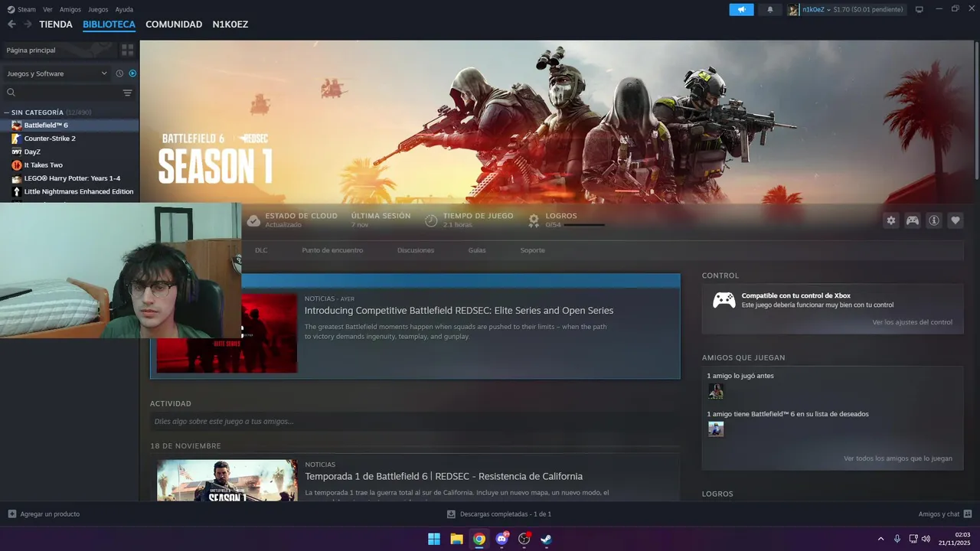Open profile avatar of n1k0eZ
This screenshot has width=980, height=551.
[x=794, y=9]
